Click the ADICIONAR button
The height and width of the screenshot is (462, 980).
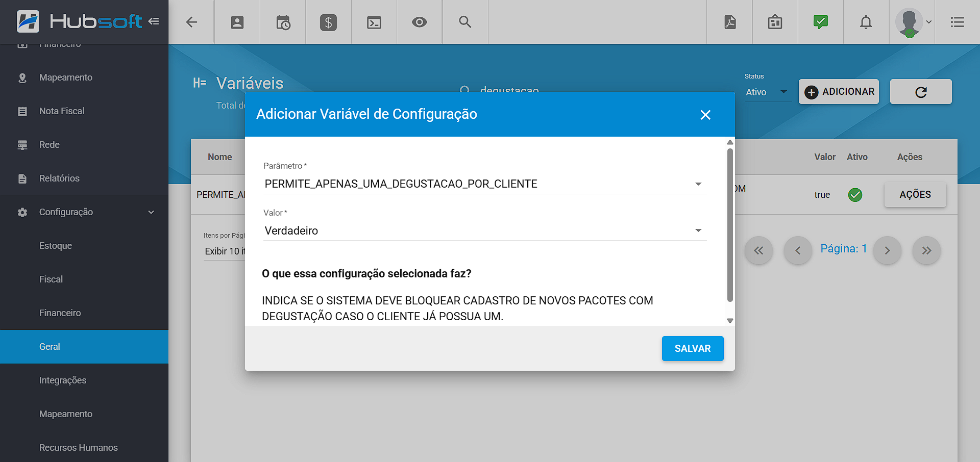coord(839,92)
